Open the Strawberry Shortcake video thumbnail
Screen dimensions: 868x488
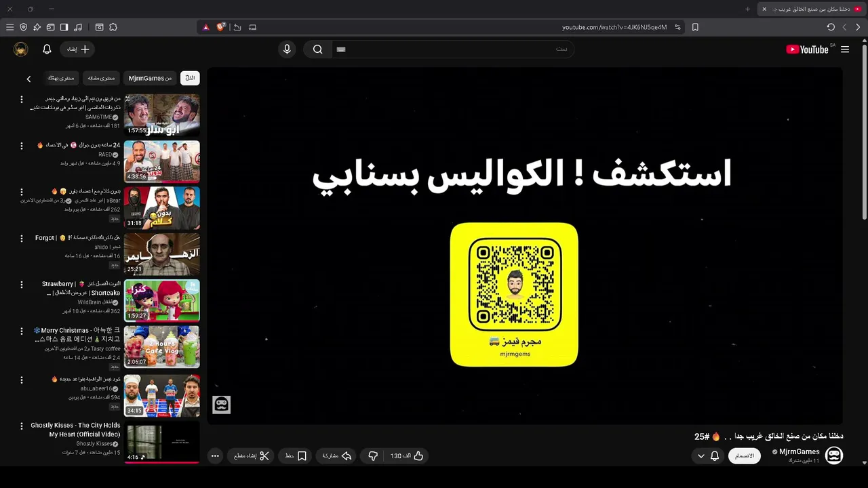tap(162, 300)
